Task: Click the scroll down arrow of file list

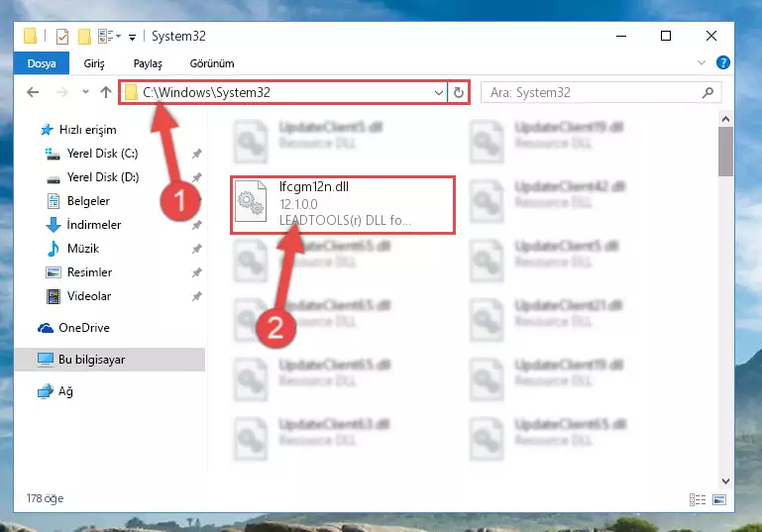Action: 725,481
